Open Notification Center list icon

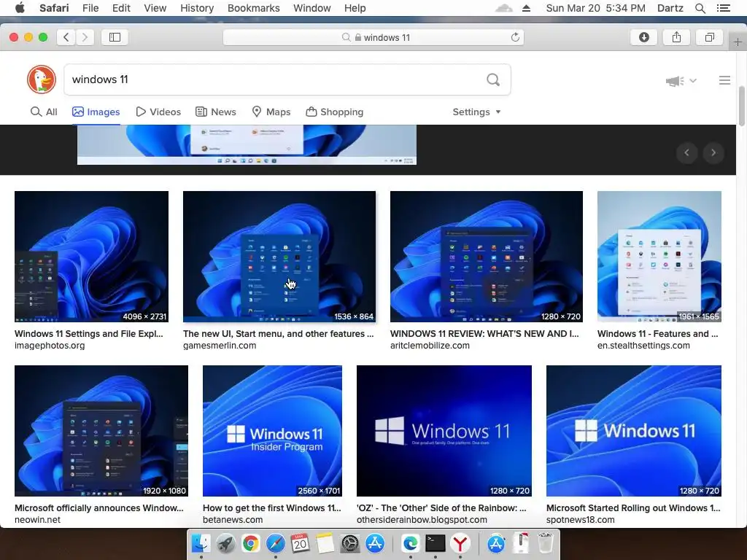click(724, 8)
